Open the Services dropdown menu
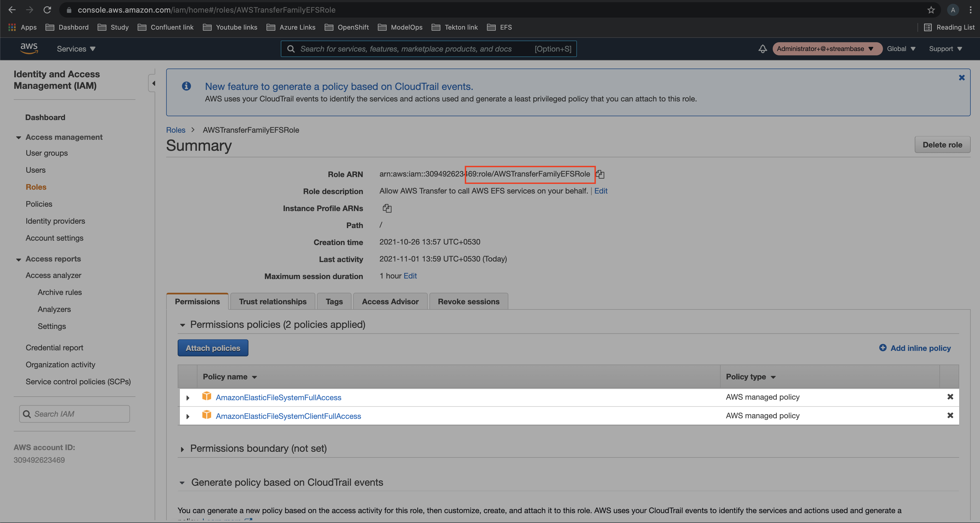 pyautogui.click(x=76, y=49)
